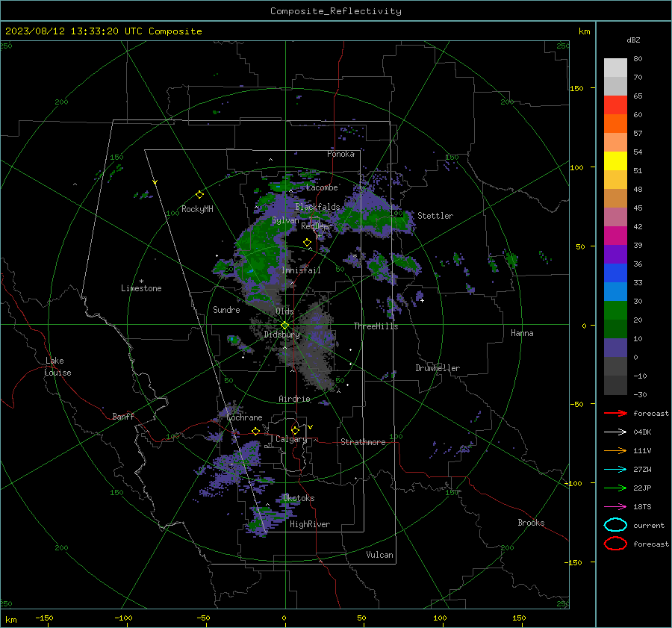Click the Limestone label
672x628 pixels.
point(141,288)
